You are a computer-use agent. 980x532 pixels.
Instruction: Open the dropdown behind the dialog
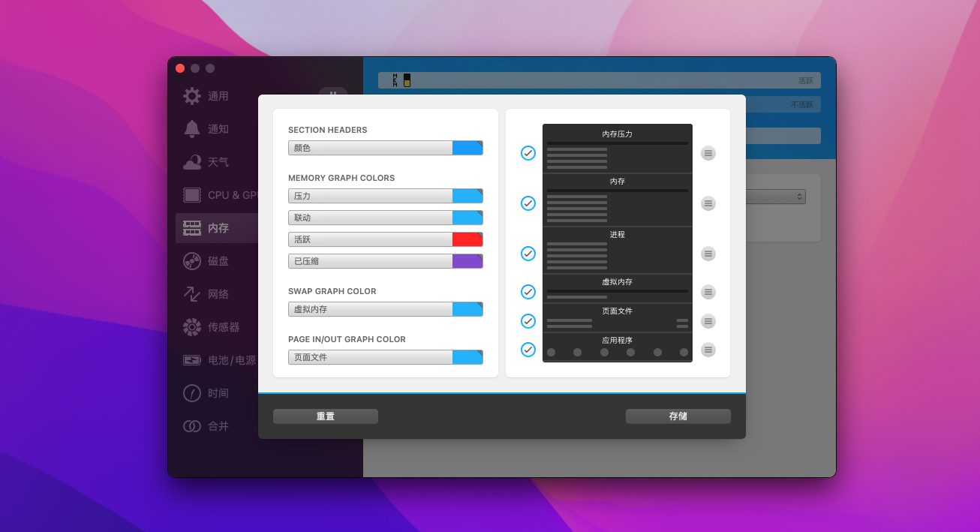798,197
